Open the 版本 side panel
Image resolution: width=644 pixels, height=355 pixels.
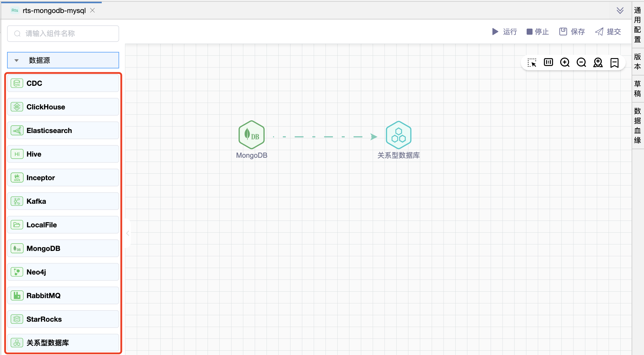coord(638,61)
